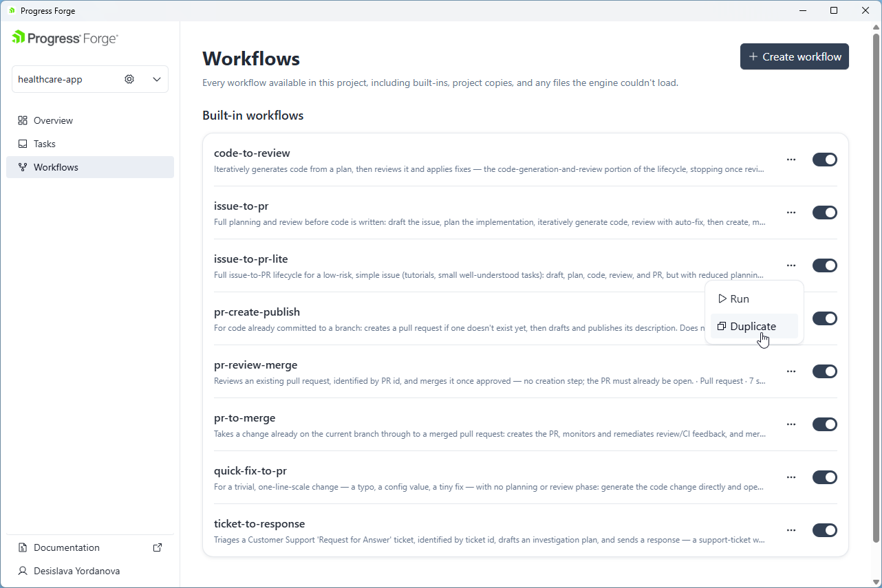Select the quick-fix-to-pr workflow title
This screenshot has width=882, height=588.
click(x=250, y=471)
